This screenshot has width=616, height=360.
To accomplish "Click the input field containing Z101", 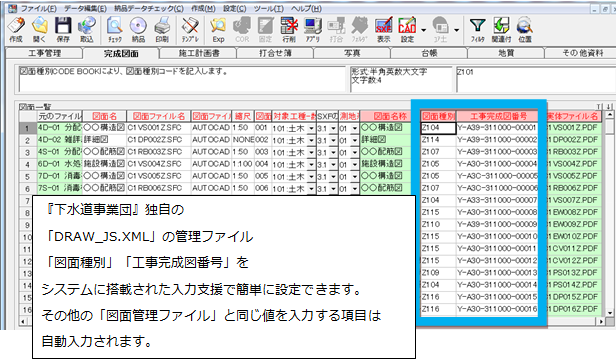I will (536, 80).
